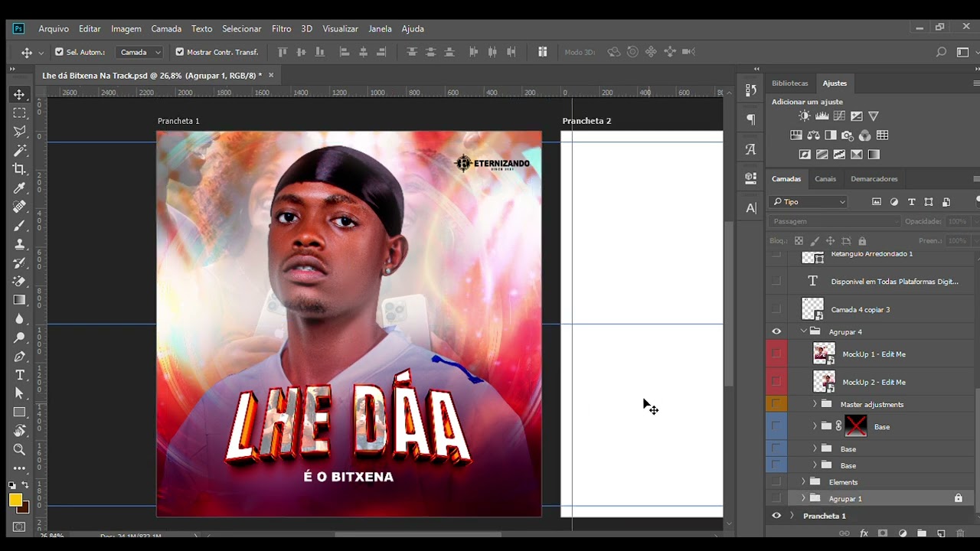Hide the Prancheta 1 artboard
Image resolution: width=980 pixels, height=551 pixels.
point(776,516)
